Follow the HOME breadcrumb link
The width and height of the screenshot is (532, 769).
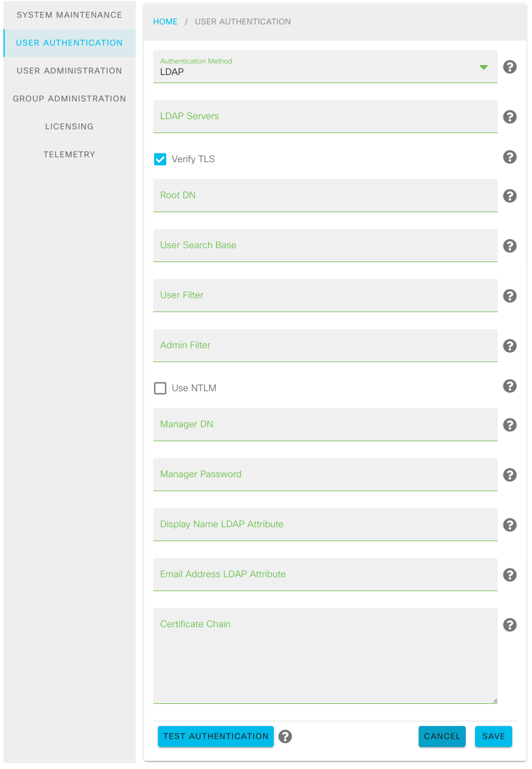tap(165, 22)
